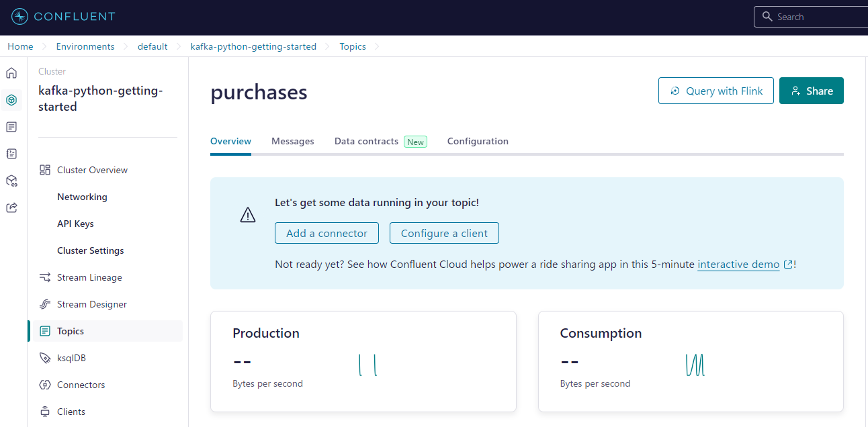Click the search magnifier icon
Image resolution: width=868 pixels, height=427 pixels.
point(767,17)
